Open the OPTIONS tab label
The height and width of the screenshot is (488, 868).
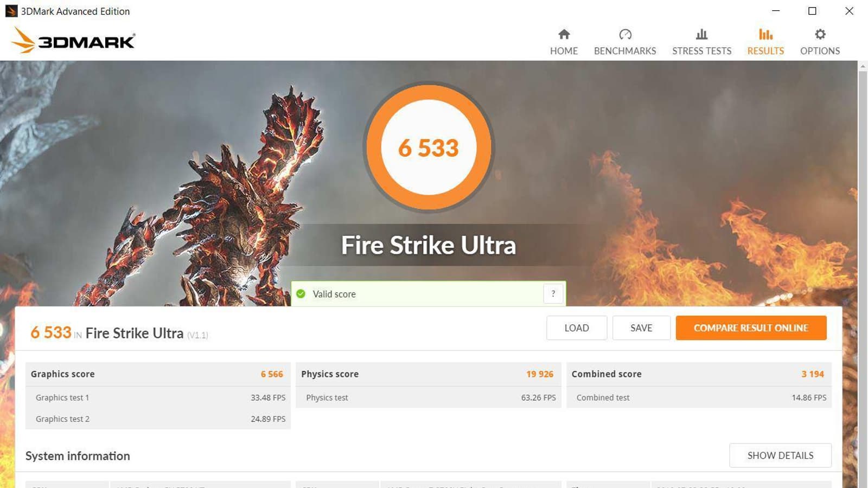point(820,51)
